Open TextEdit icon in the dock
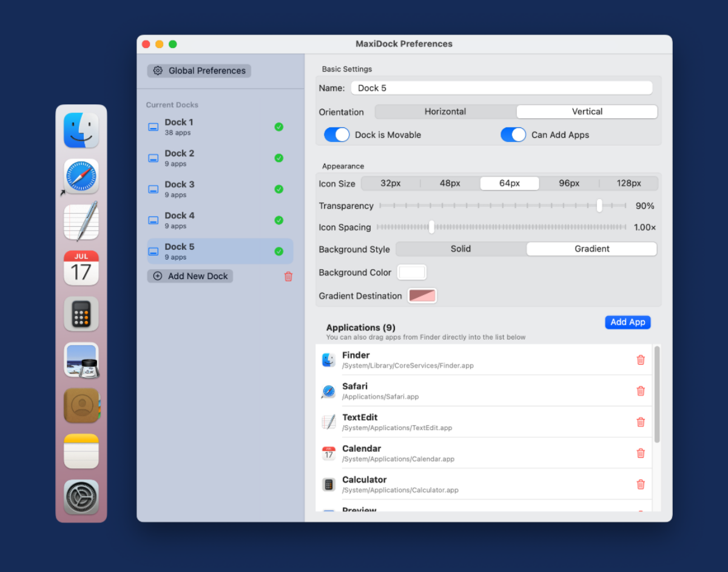The width and height of the screenshot is (728, 572). 81,222
